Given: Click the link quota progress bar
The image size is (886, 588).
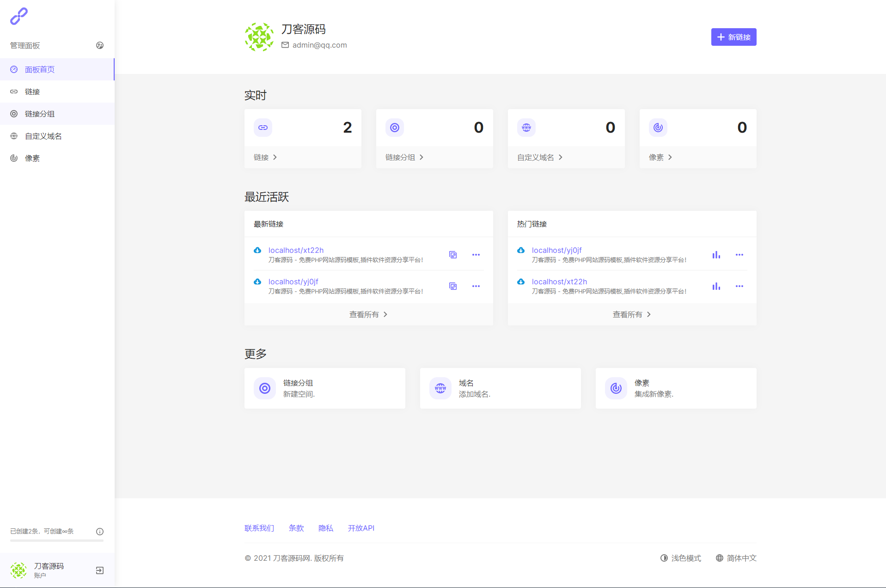Looking at the screenshot, I should point(57,540).
